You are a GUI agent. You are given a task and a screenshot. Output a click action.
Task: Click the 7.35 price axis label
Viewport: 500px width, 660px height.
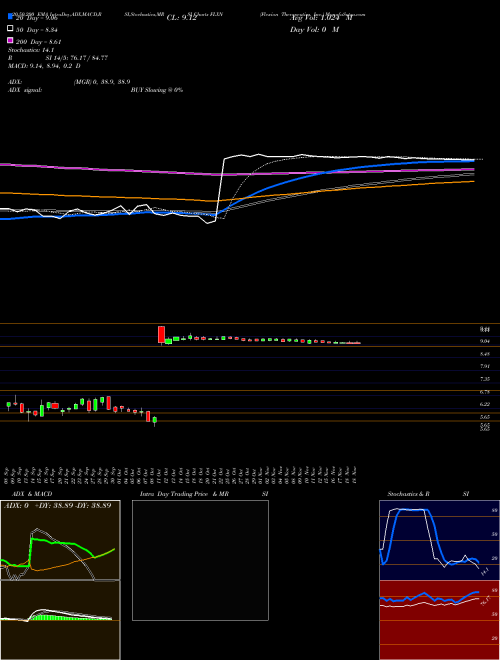click(485, 379)
